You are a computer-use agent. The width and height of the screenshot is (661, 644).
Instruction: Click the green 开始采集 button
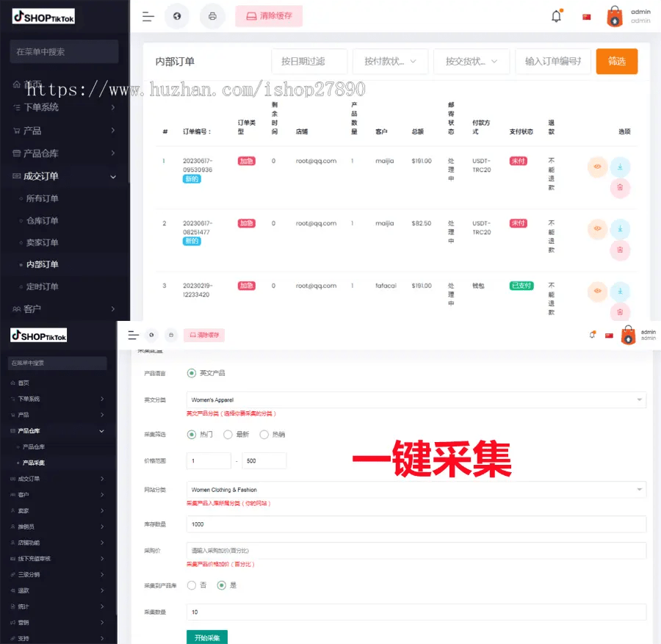click(x=207, y=637)
